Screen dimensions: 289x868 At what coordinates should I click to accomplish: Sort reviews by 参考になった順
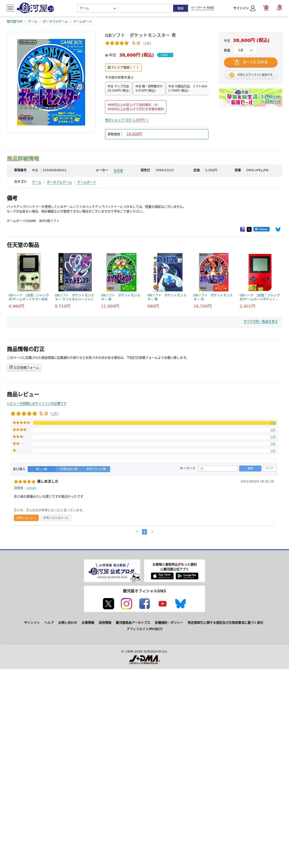click(x=96, y=469)
